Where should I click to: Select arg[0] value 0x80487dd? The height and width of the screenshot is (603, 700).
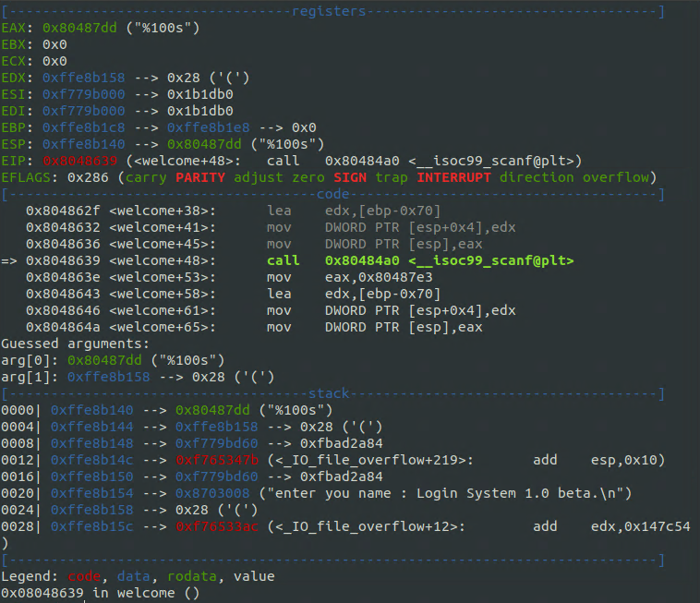pyautogui.click(x=104, y=360)
